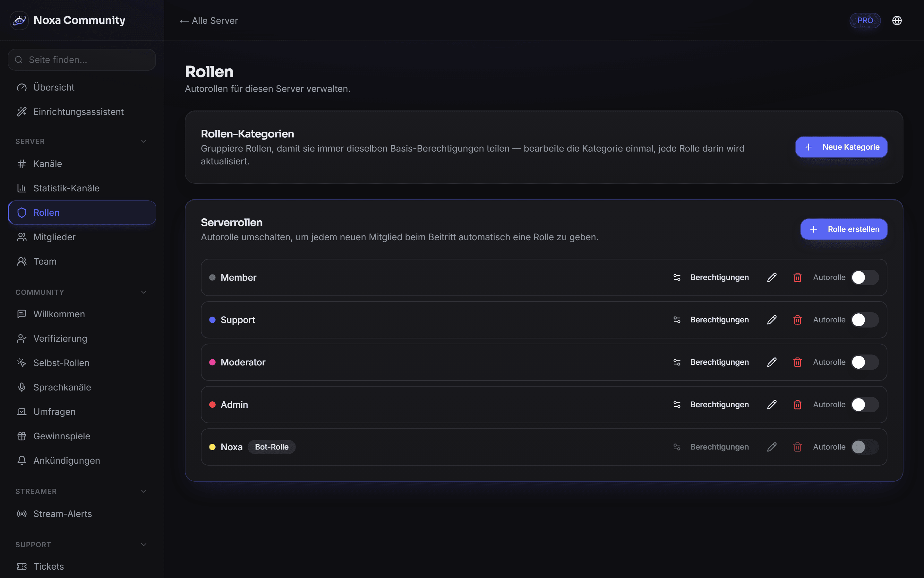Open the language globe icon
The width and height of the screenshot is (924, 578).
[897, 21]
